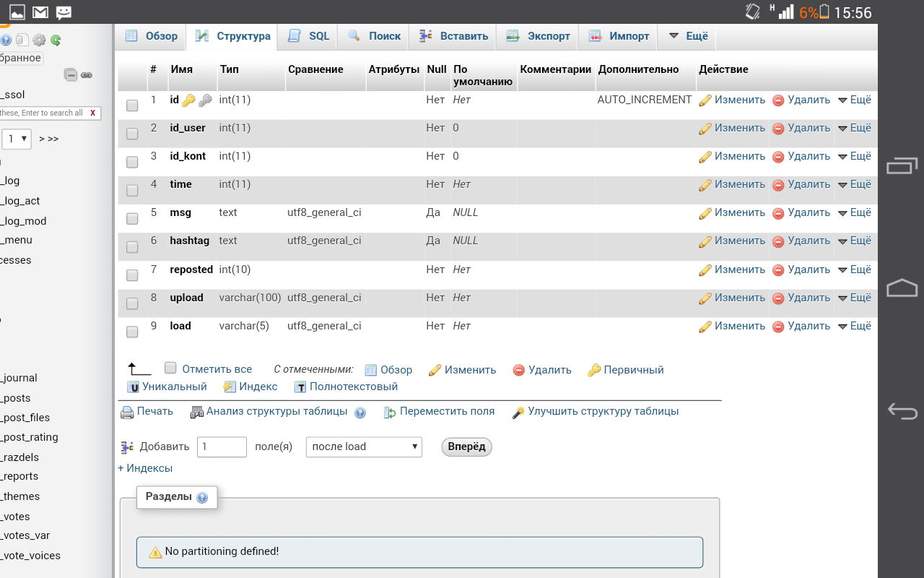Click Изменить link for the time column
924x578 pixels.
[x=732, y=184]
